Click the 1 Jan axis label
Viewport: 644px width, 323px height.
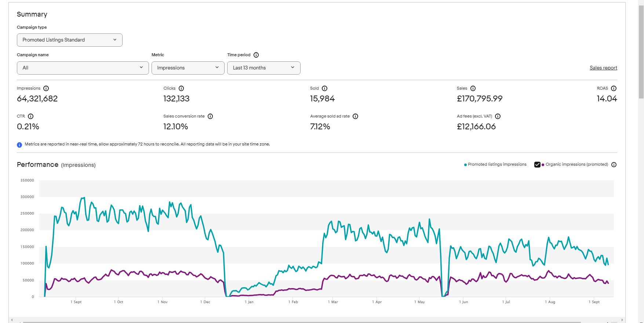pyautogui.click(x=249, y=302)
